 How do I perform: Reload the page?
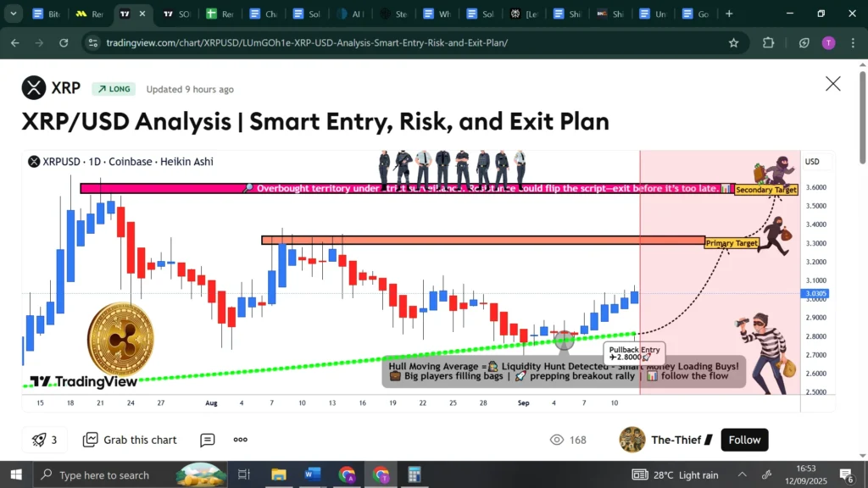(64, 42)
